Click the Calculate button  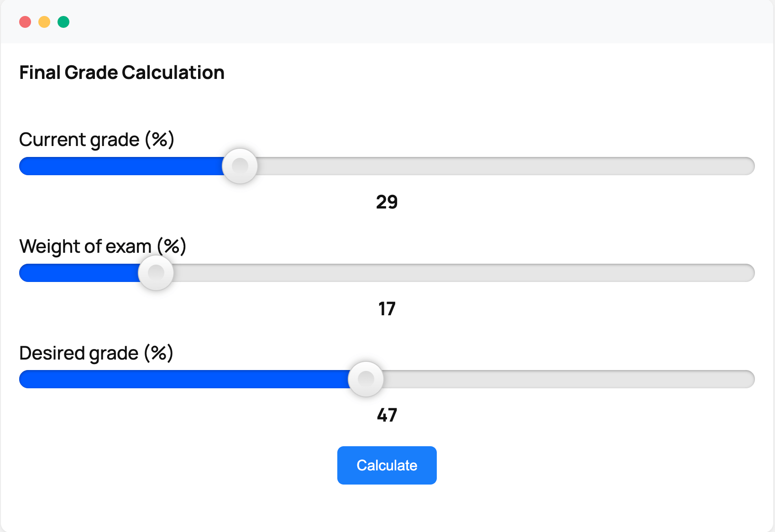(x=387, y=465)
